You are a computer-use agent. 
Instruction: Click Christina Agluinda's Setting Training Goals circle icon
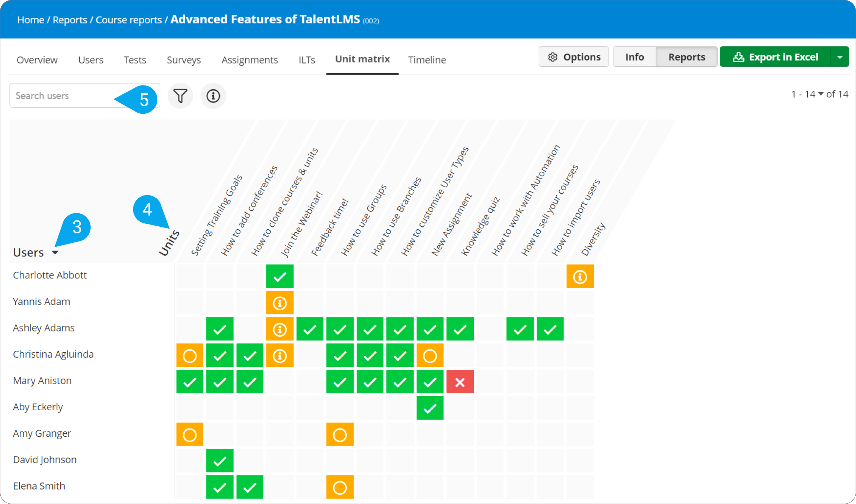[190, 355]
